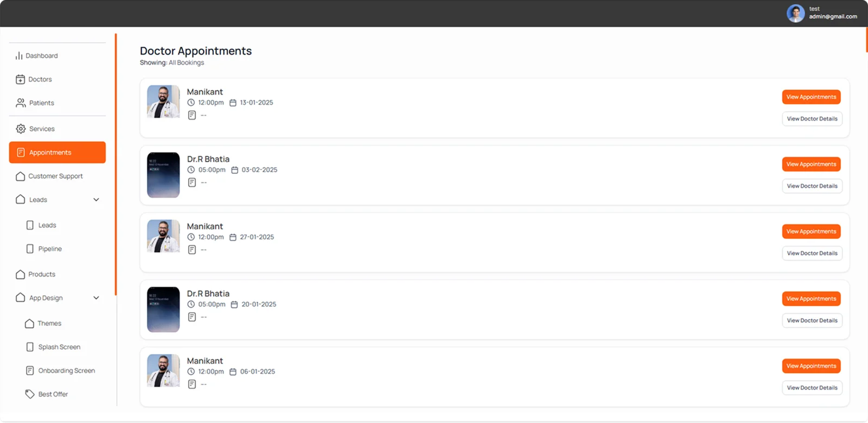Viewport: 868px width, 423px height.
Task: View Doctor Details for Manikant 06-01-2025
Action: pos(812,388)
